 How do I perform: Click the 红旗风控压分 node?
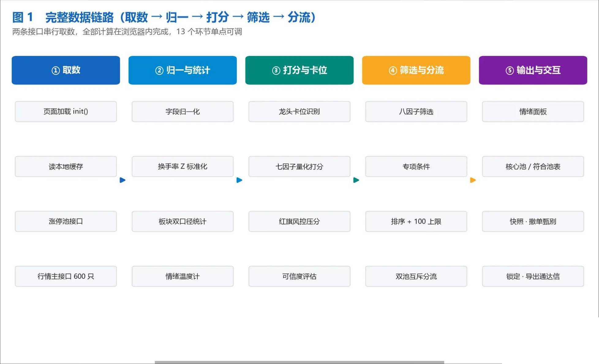tap(299, 221)
